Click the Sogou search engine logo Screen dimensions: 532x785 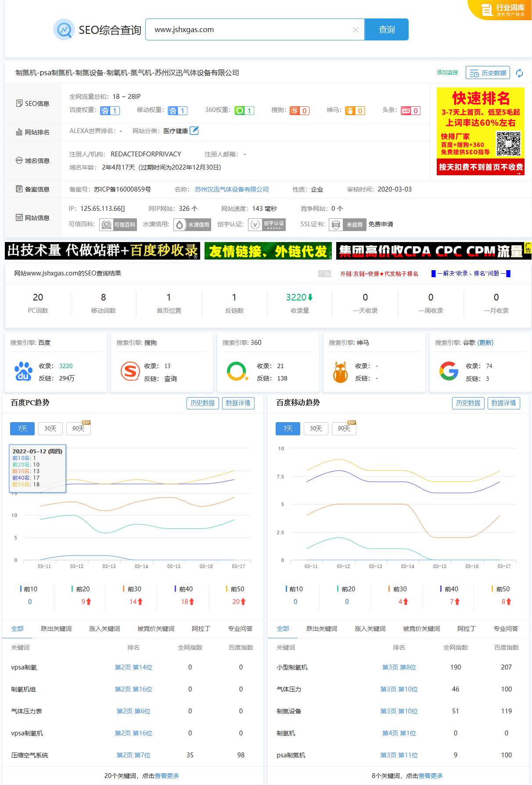130,372
